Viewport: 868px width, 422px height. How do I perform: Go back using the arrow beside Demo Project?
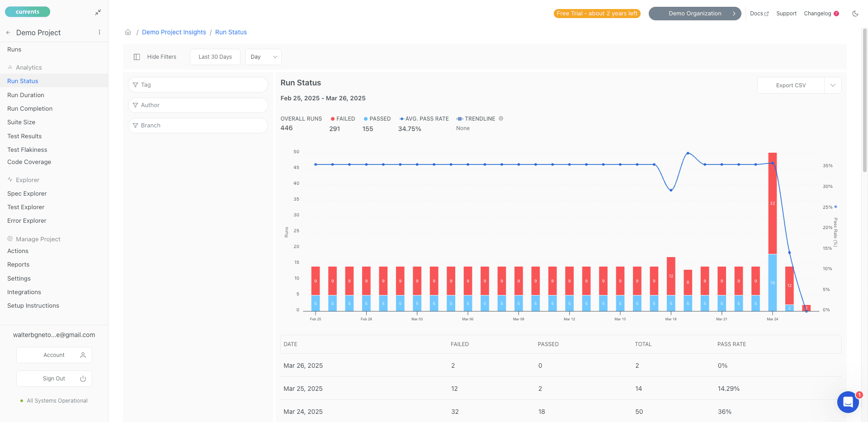[x=8, y=33]
